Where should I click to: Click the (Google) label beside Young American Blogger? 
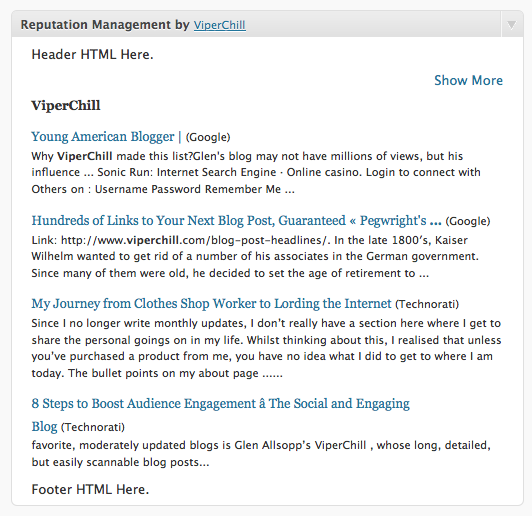(x=208, y=137)
